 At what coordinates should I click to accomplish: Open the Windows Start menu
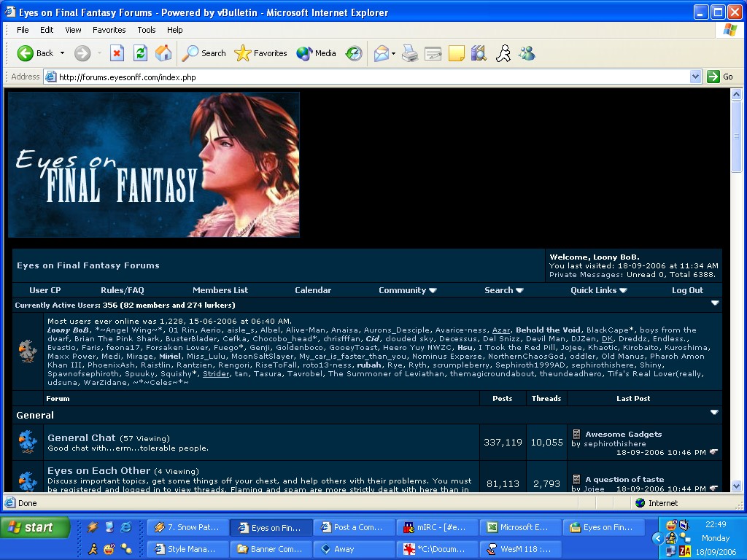pyautogui.click(x=35, y=527)
